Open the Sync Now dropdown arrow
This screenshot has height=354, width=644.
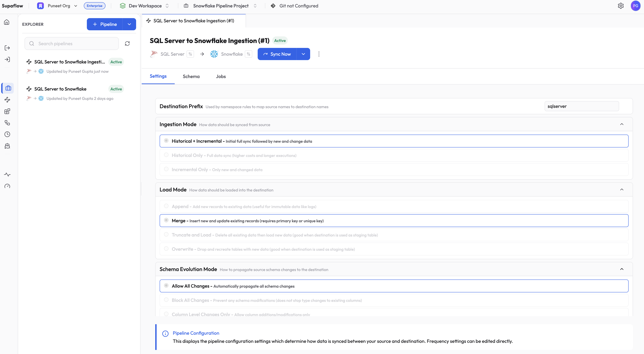[x=303, y=54]
